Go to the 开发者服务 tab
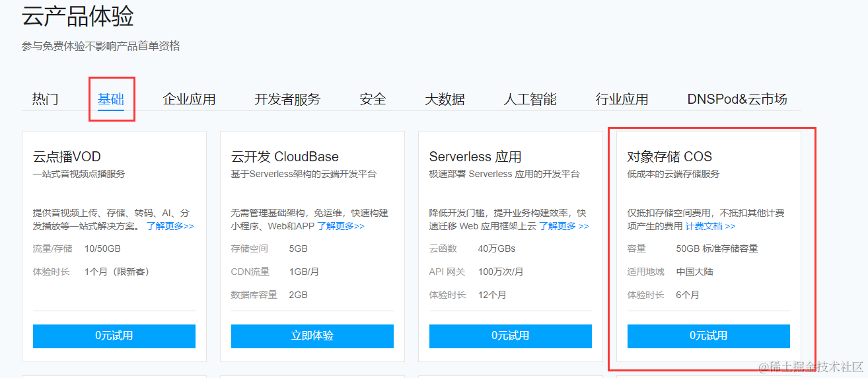The image size is (868, 378). pyautogui.click(x=287, y=99)
